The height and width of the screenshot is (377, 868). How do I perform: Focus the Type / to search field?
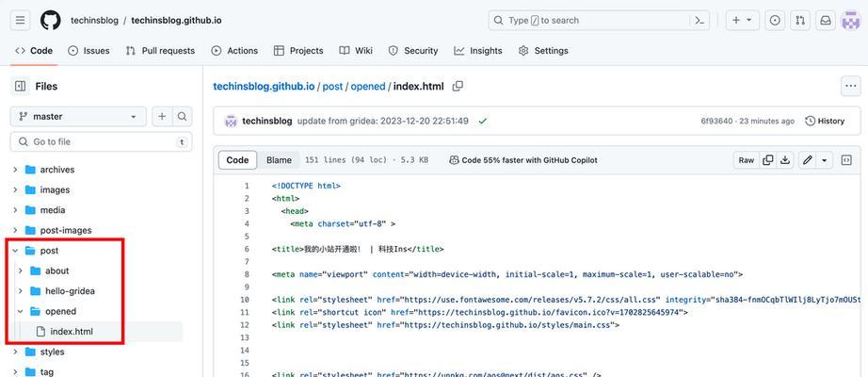click(x=599, y=21)
